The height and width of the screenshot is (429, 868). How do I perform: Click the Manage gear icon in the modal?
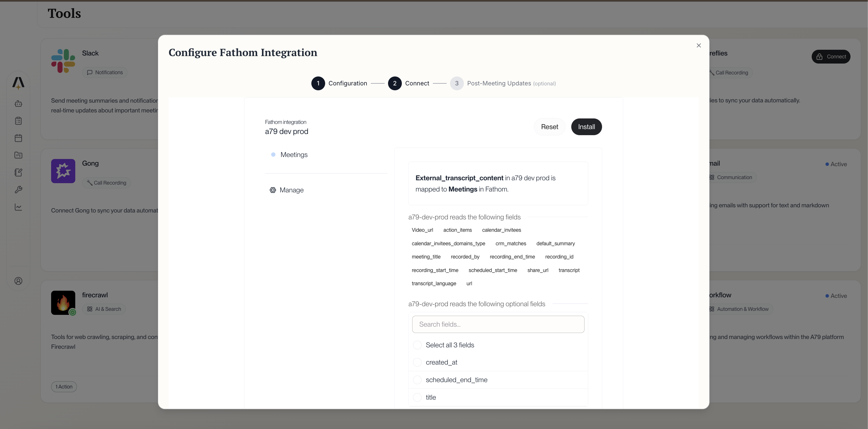pyautogui.click(x=273, y=190)
